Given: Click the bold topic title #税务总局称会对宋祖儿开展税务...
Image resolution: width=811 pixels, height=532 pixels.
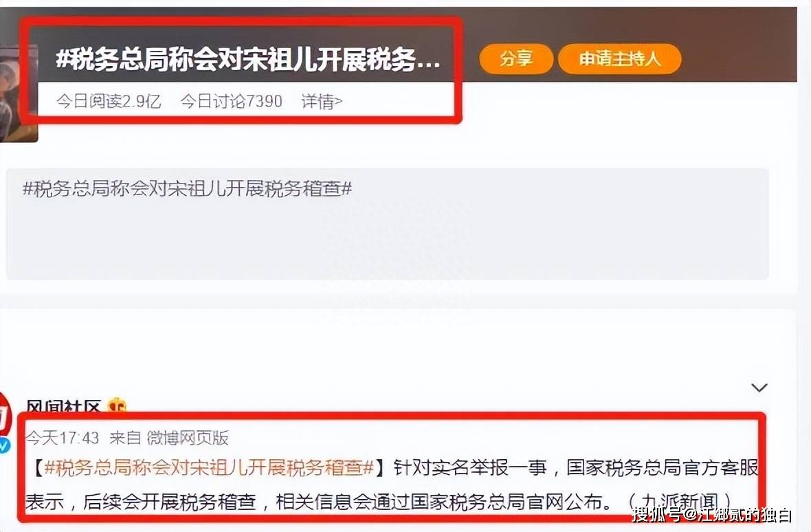Looking at the screenshot, I should point(248,60).
